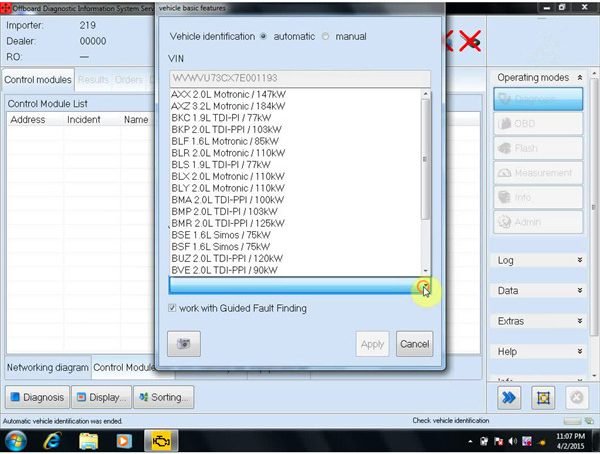
Task: Click the Display... button
Action: pos(102,397)
